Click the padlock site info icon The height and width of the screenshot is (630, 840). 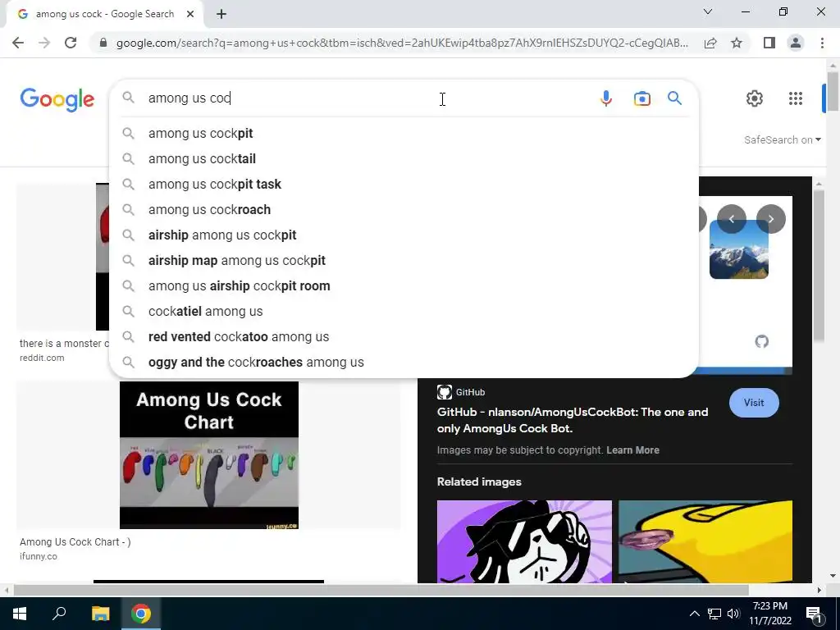[103, 43]
